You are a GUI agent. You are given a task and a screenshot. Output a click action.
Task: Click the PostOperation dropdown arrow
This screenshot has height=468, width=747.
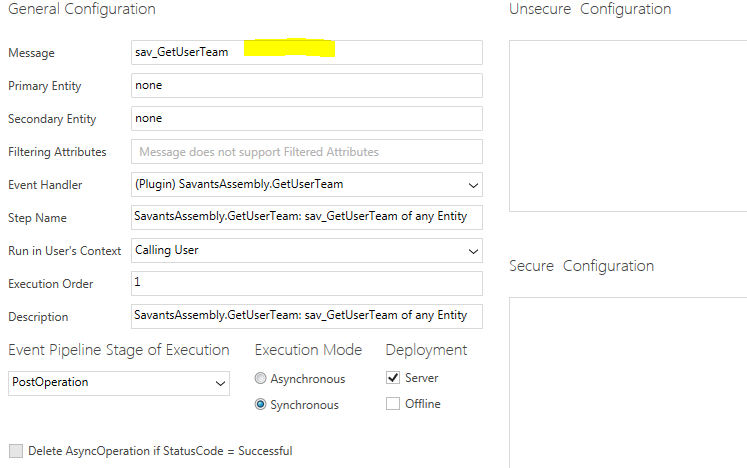coord(221,383)
